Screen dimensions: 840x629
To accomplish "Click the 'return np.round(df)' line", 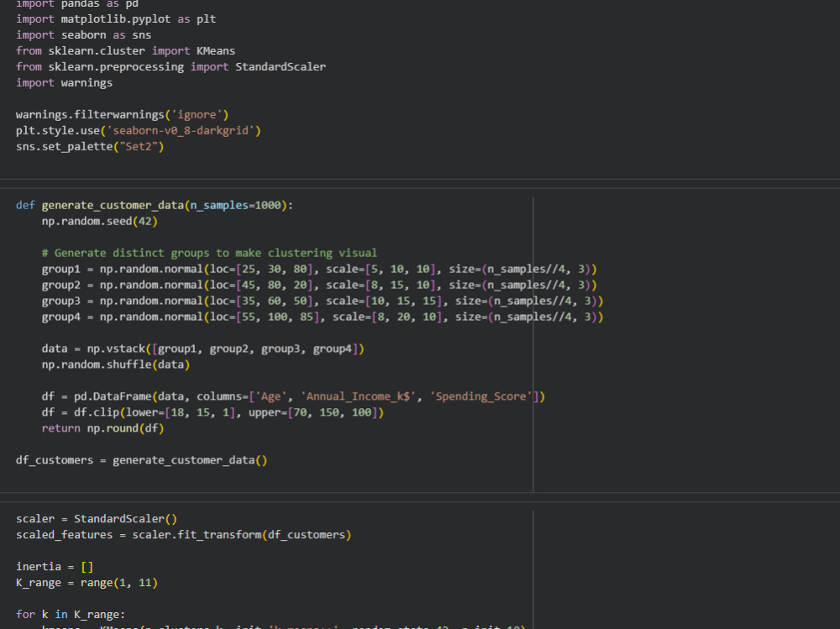I will coord(102,428).
